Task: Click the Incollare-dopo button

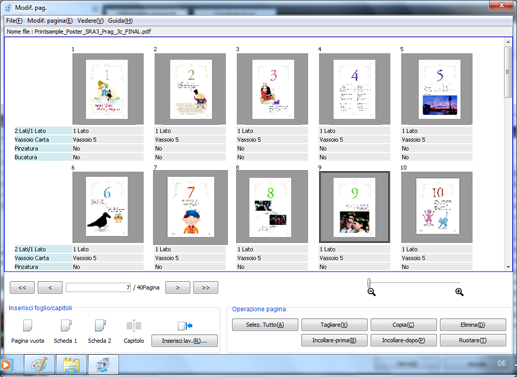Action: [403, 340]
